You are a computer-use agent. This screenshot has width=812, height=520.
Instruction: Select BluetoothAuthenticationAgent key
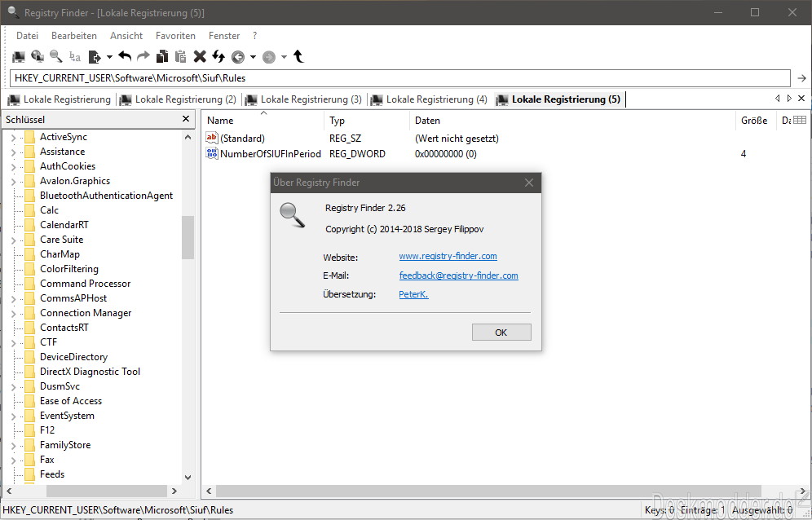(x=106, y=196)
